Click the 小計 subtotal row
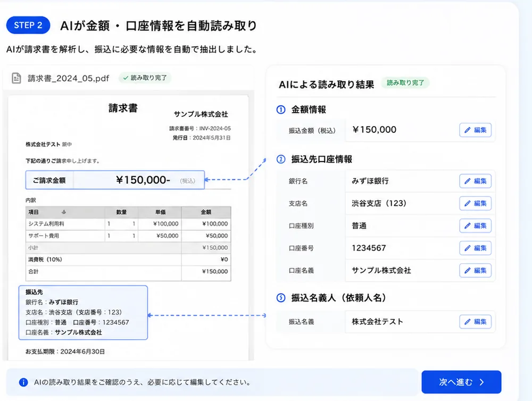Screen dimensions: 532x401 128,248
